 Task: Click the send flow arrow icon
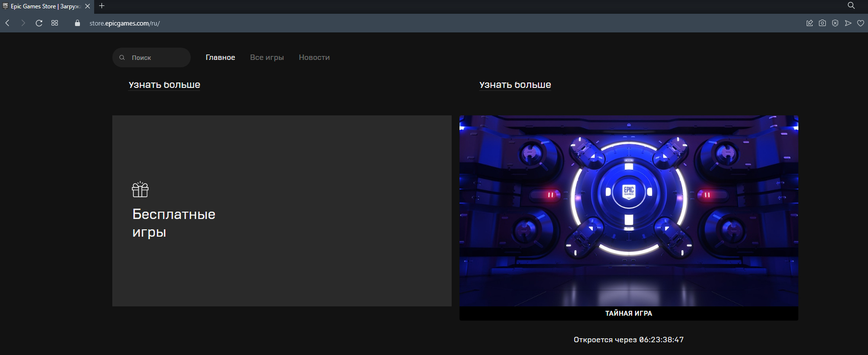pyautogui.click(x=848, y=23)
